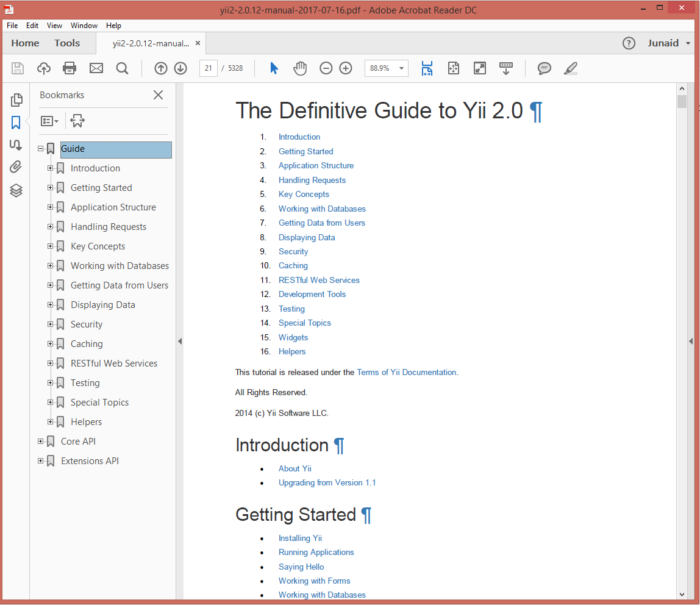Click the scrollbar down arrow
This screenshot has width=700, height=605.
pyautogui.click(x=682, y=594)
